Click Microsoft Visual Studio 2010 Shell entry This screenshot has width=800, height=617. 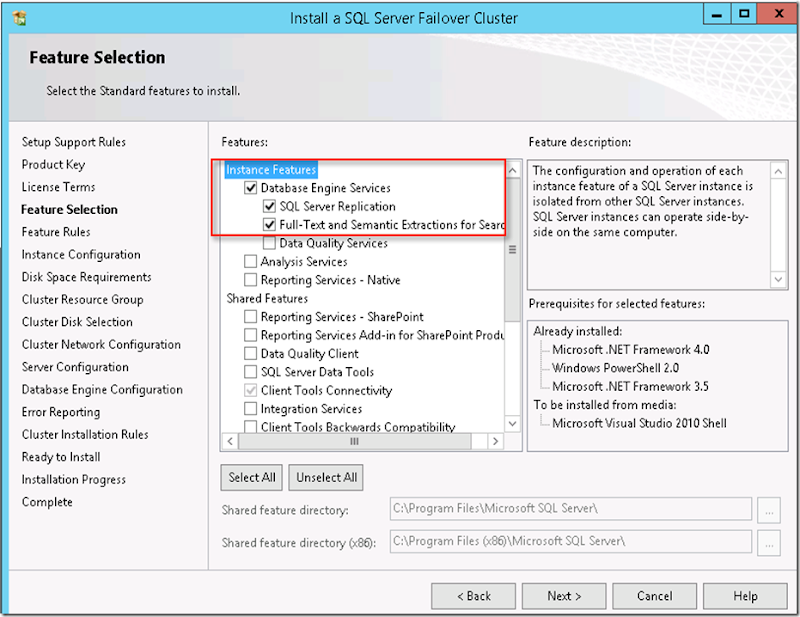(x=639, y=423)
